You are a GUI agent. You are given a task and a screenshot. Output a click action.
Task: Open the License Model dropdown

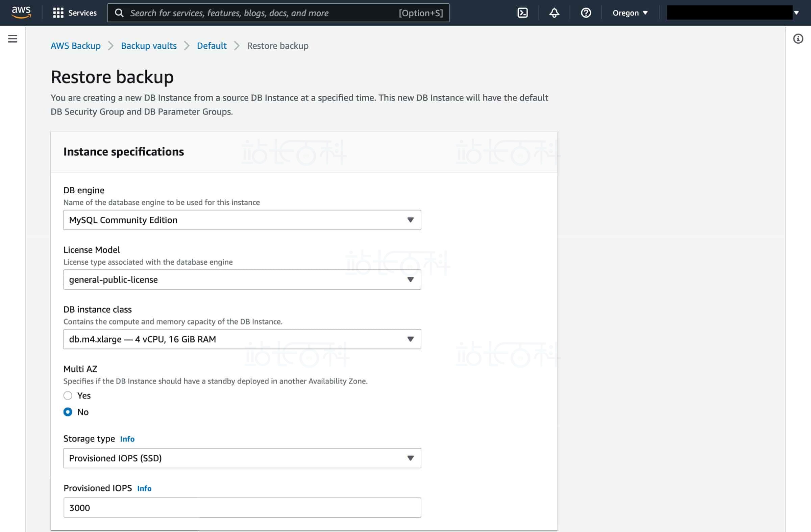(x=242, y=280)
